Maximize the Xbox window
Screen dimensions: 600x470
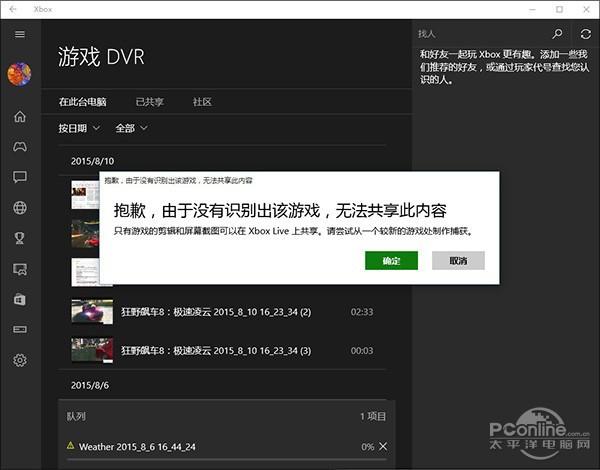pos(559,9)
